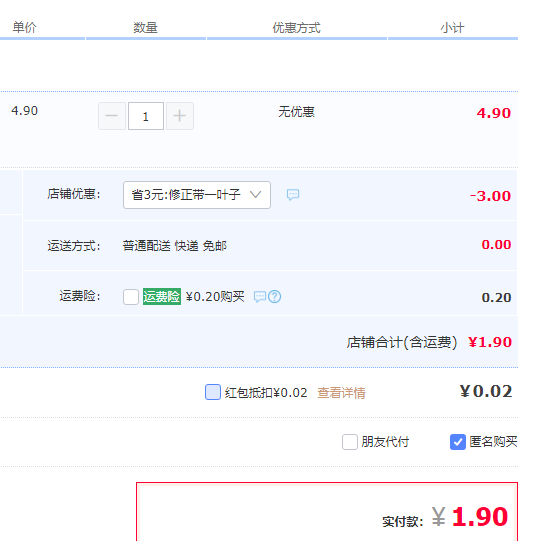
Task: Click the quantity input field showing 1
Action: coord(146,116)
